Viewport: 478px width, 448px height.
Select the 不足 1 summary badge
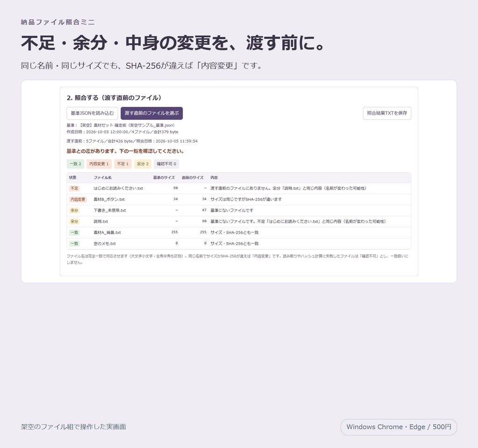(123, 164)
